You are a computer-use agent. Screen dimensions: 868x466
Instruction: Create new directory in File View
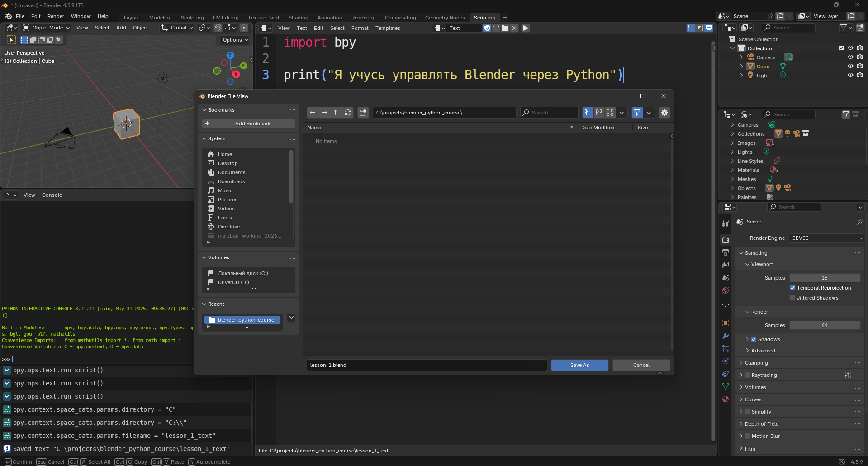363,113
